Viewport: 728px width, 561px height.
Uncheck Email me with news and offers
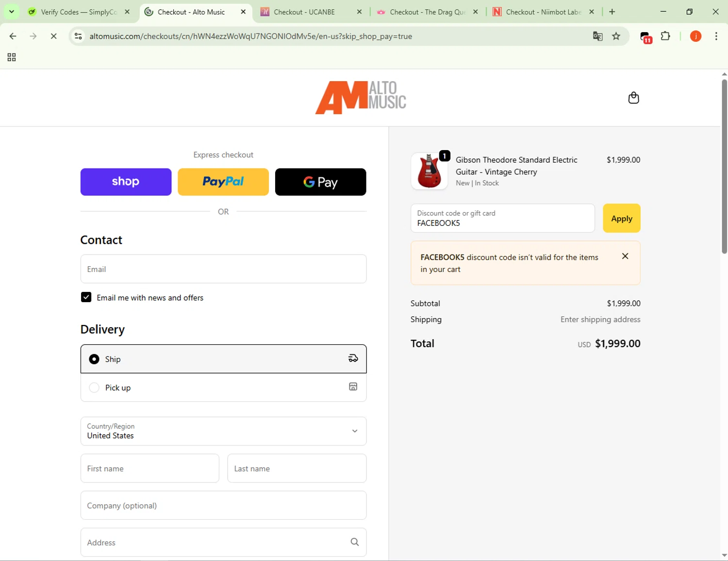[86, 297]
